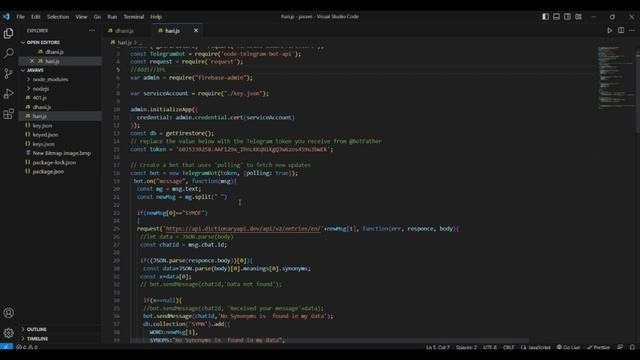Toggle primary side bar layout button

tap(545, 17)
